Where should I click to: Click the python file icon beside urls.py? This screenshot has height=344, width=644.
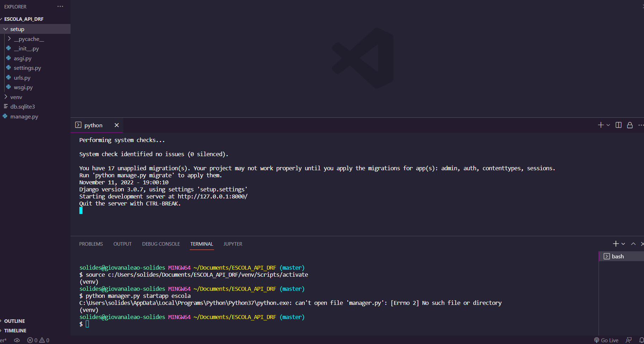[x=8, y=77]
